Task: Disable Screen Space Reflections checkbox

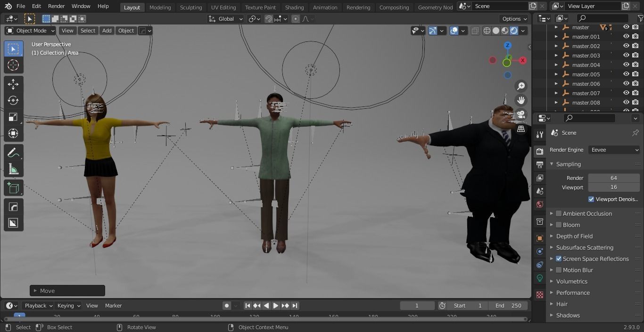Action: pyautogui.click(x=559, y=259)
